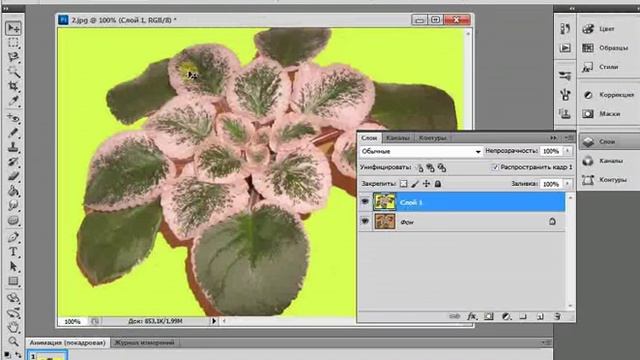The image size is (640, 360).
Task: Open the Tool Presets panel icon
Action: (565, 76)
